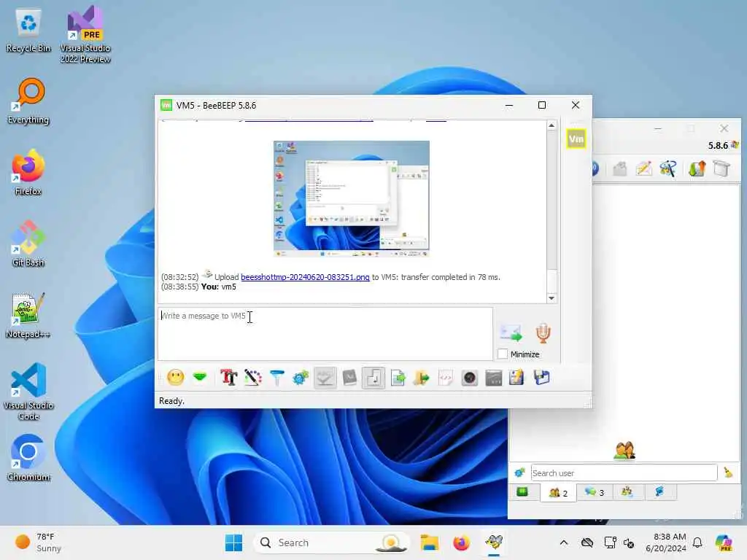Click the grey folder icon in main window toolbar
The image size is (747, 560).
(620, 168)
